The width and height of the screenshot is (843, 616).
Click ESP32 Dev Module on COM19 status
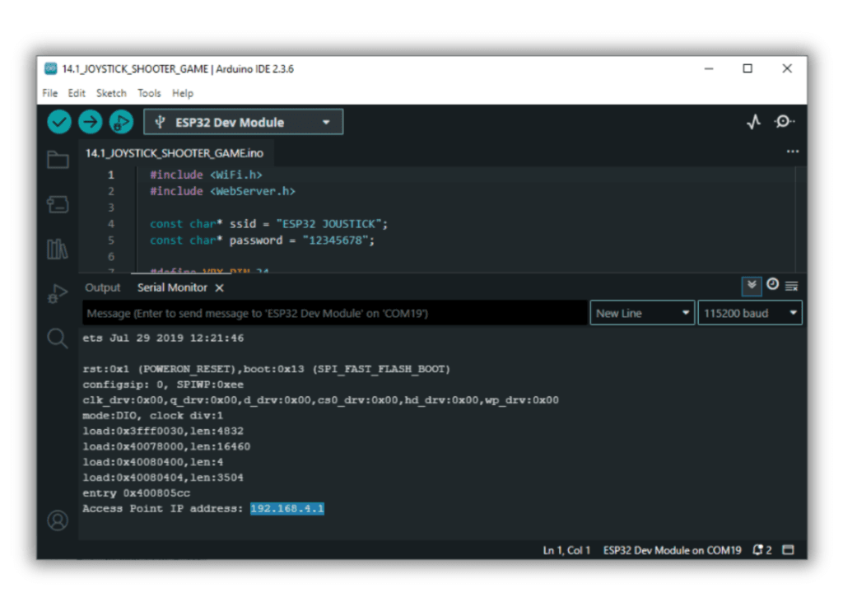coord(672,550)
